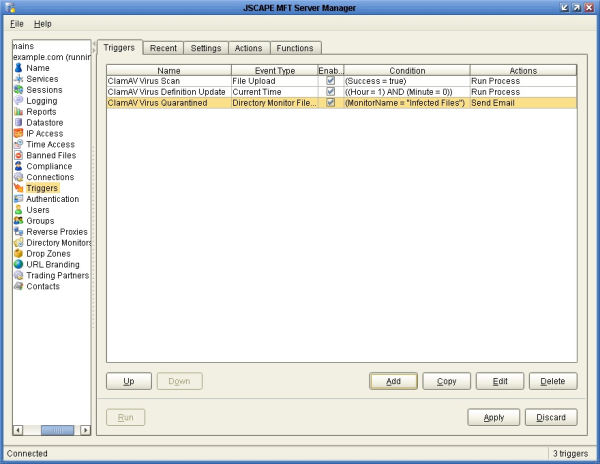Click the Send Email action cell
Screen dimensions: 600x464
523,103
